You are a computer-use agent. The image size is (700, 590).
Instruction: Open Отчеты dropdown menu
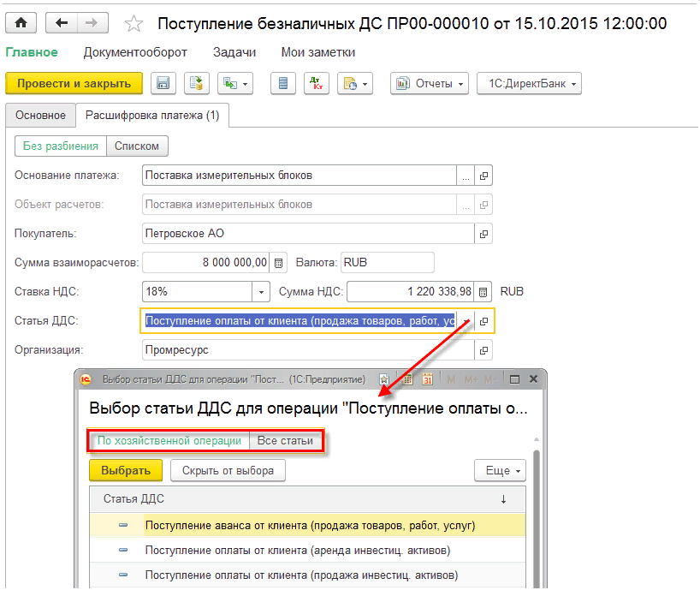[x=430, y=83]
